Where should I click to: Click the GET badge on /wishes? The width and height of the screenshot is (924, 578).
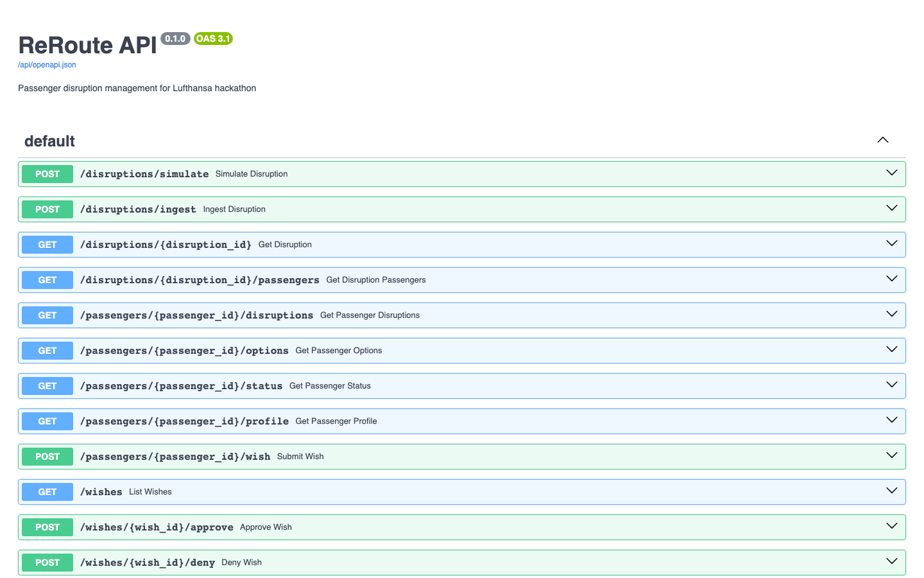click(47, 491)
